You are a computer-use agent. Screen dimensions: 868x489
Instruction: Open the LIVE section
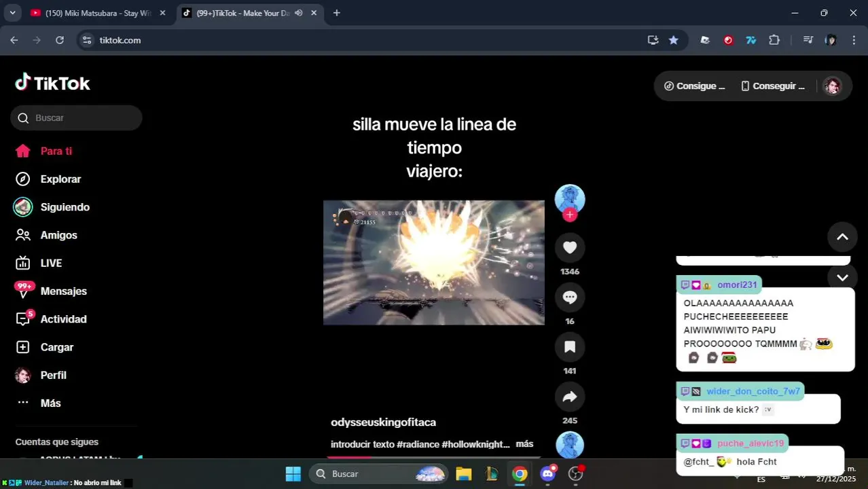(38, 263)
